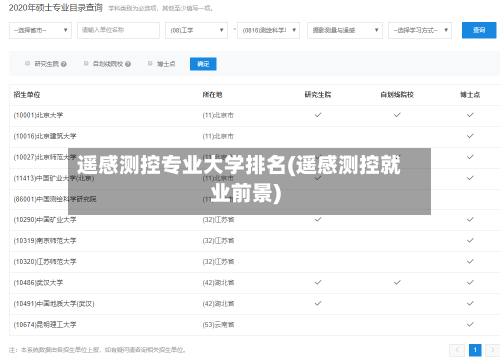The width and height of the screenshot is (500, 363).
Task: Click the 研究生院 checkmark for 北京大学
Action: coord(318,115)
